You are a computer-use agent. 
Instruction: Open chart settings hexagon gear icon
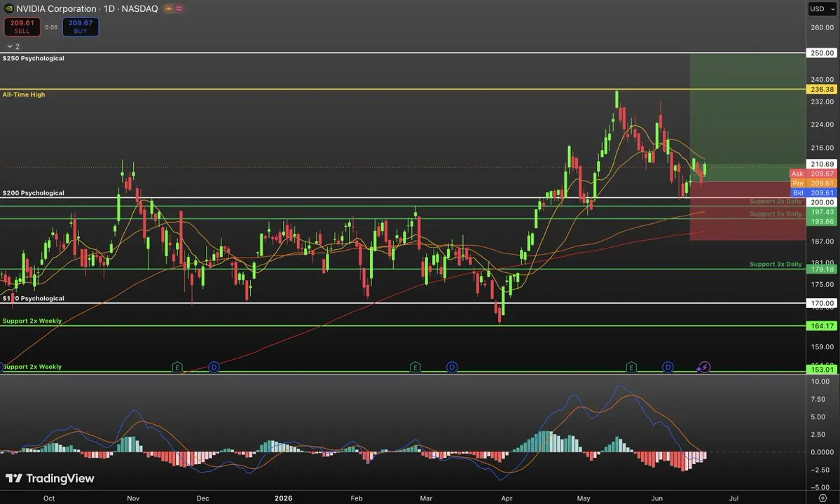(823, 498)
